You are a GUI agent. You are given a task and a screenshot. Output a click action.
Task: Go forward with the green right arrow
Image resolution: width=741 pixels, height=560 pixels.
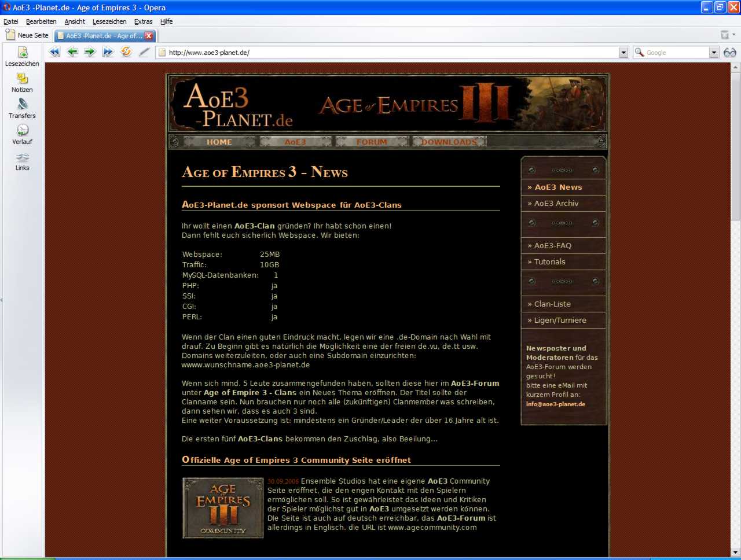pos(90,52)
